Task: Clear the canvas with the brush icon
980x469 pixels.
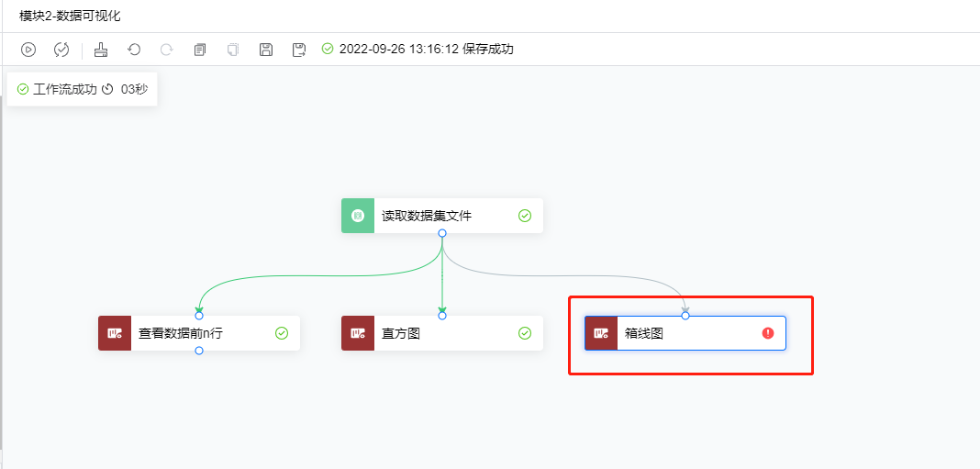Action: tap(101, 50)
